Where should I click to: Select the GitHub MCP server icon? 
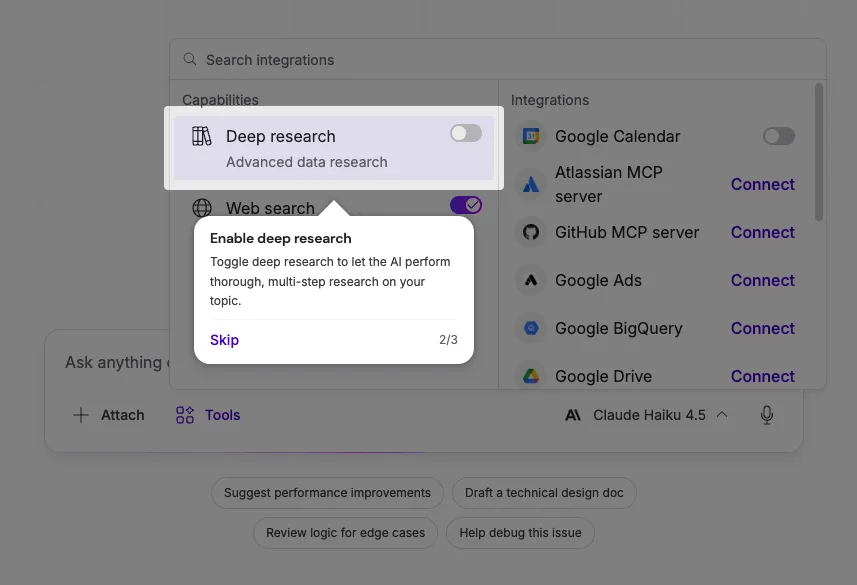(x=531, y=232)
